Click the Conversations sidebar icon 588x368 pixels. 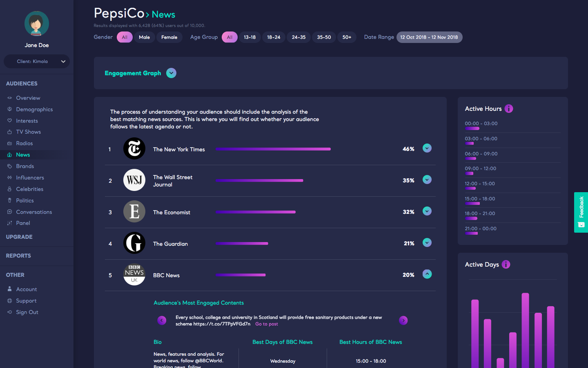(9, 212)
